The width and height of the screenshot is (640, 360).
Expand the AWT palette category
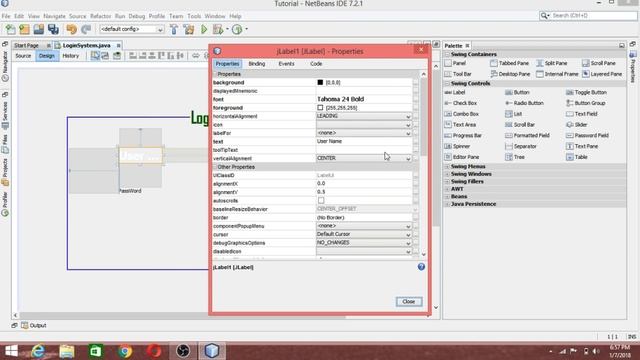tap(447, 189)
